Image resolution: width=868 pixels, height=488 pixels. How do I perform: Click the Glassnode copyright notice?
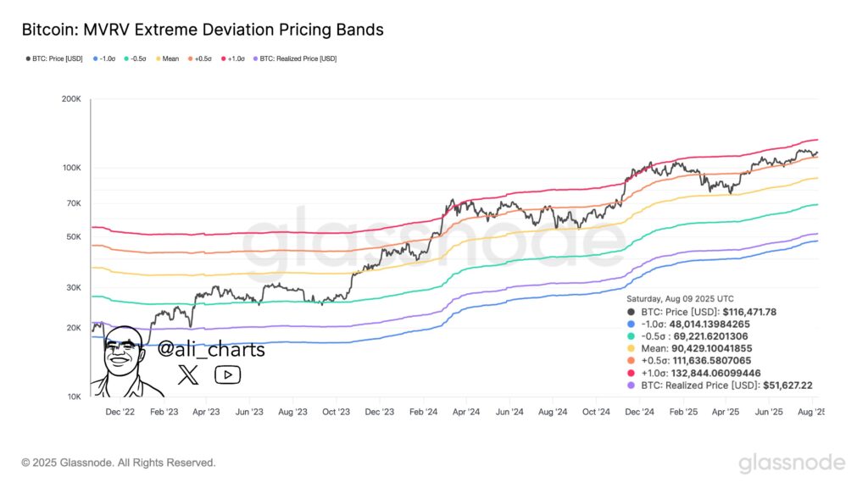[119, 463]
